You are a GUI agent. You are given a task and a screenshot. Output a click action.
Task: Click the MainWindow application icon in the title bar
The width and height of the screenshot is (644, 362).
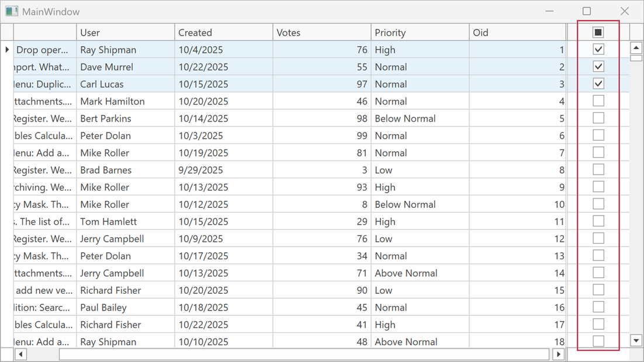point(13,11)
